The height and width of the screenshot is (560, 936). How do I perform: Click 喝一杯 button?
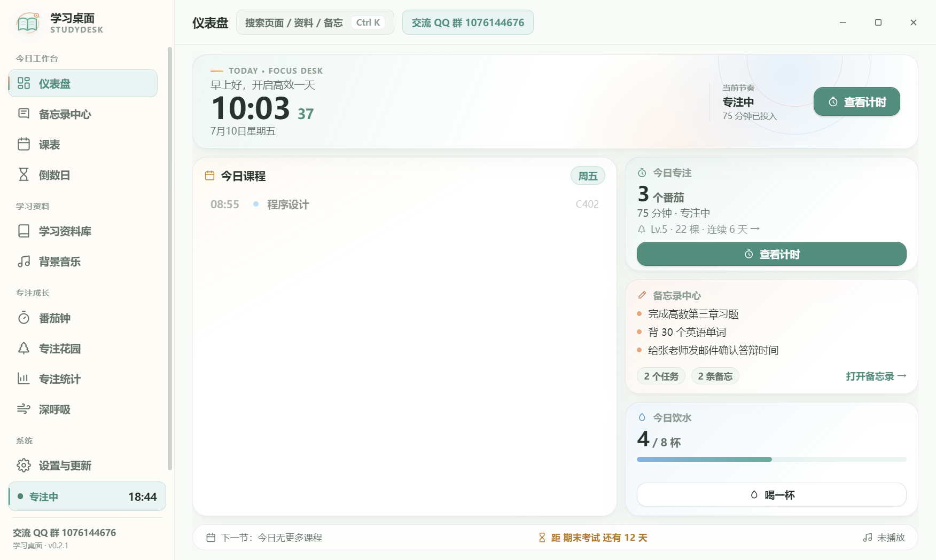tap(771, 495)
